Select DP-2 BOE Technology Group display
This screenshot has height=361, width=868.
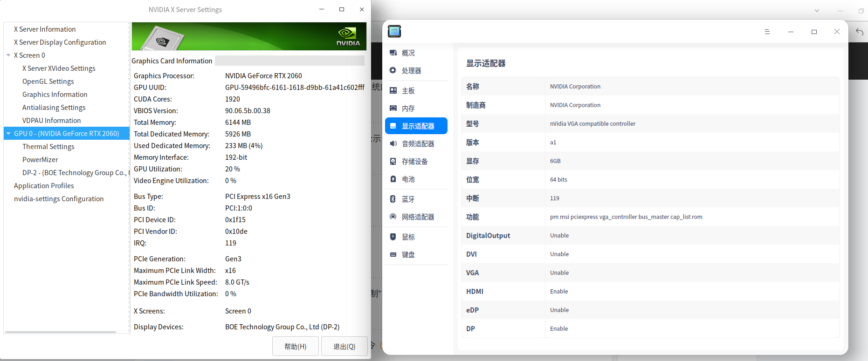pos(76,173)
